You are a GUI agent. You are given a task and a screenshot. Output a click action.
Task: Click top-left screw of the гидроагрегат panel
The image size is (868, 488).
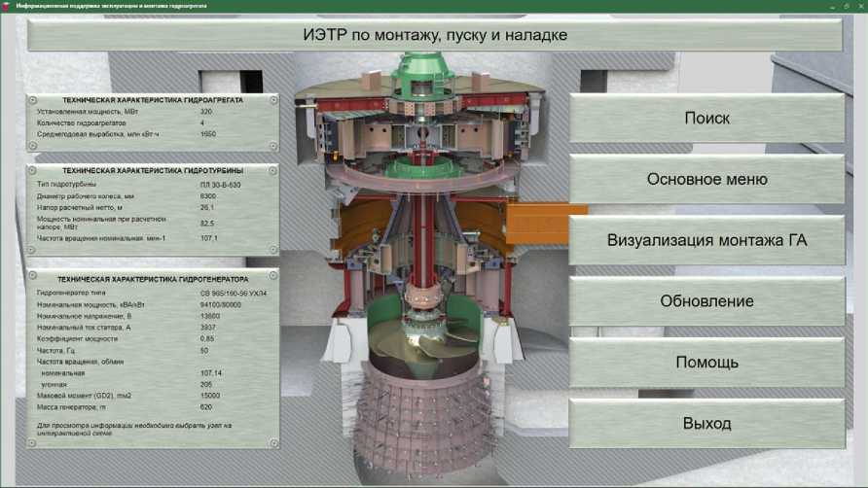(x=32, y=99)
